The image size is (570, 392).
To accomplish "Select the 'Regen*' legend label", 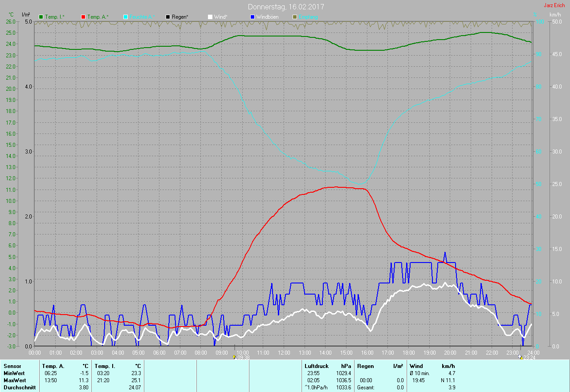I will click(180, 17).
